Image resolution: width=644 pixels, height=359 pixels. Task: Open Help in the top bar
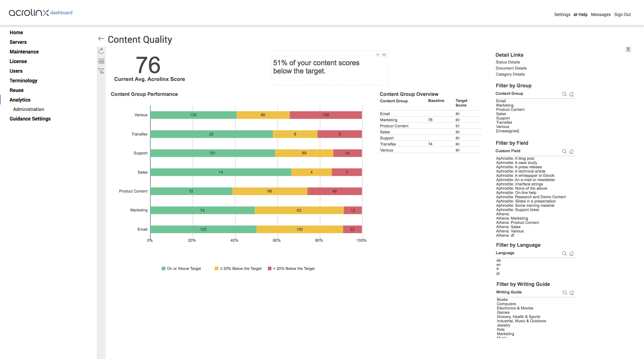tap(581, 15)
